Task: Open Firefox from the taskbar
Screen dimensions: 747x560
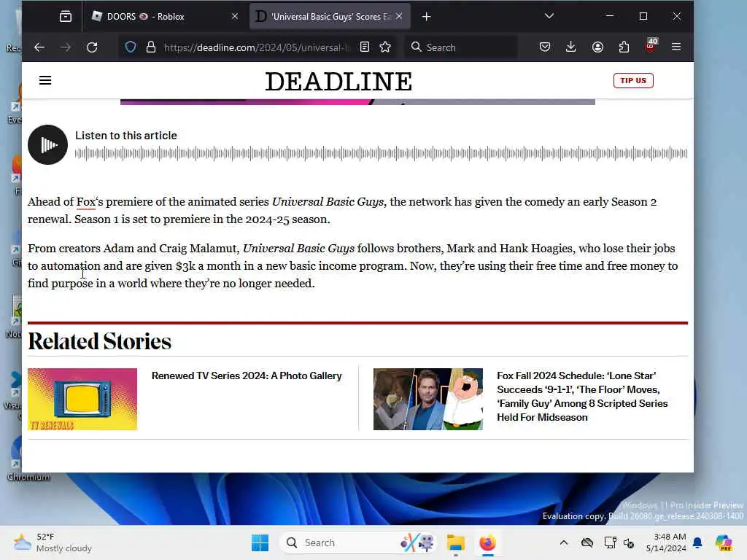Action: click(x=487, y=542)
